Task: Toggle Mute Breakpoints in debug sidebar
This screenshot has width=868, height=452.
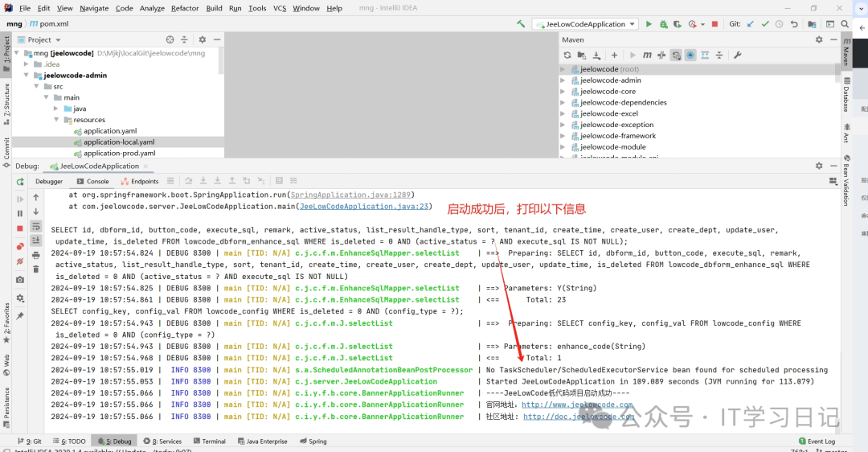Action: click(x=20, y=261)
